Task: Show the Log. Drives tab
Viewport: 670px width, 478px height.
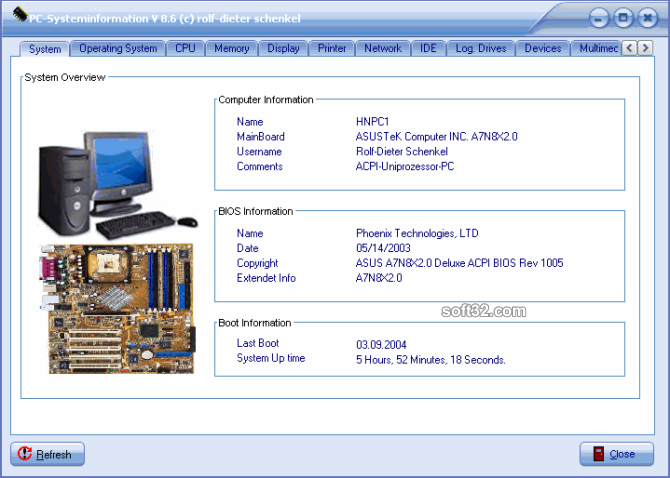Action: (x=481, y=49)
